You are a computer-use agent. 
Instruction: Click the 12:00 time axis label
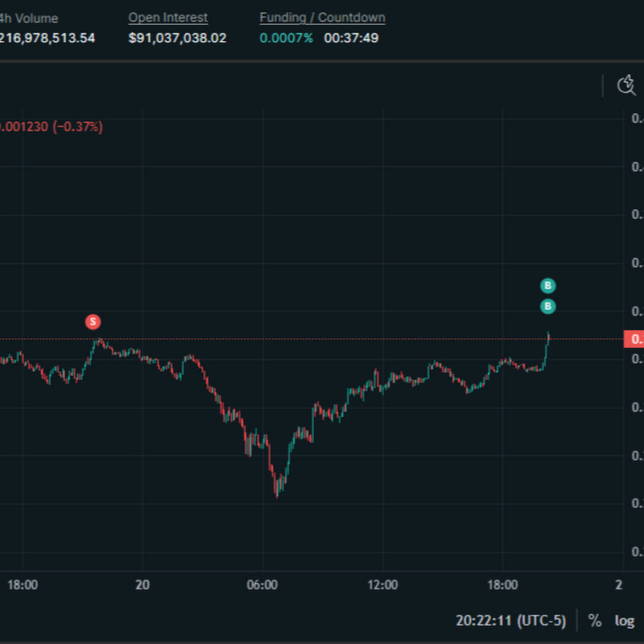click(x=382, y=584)
